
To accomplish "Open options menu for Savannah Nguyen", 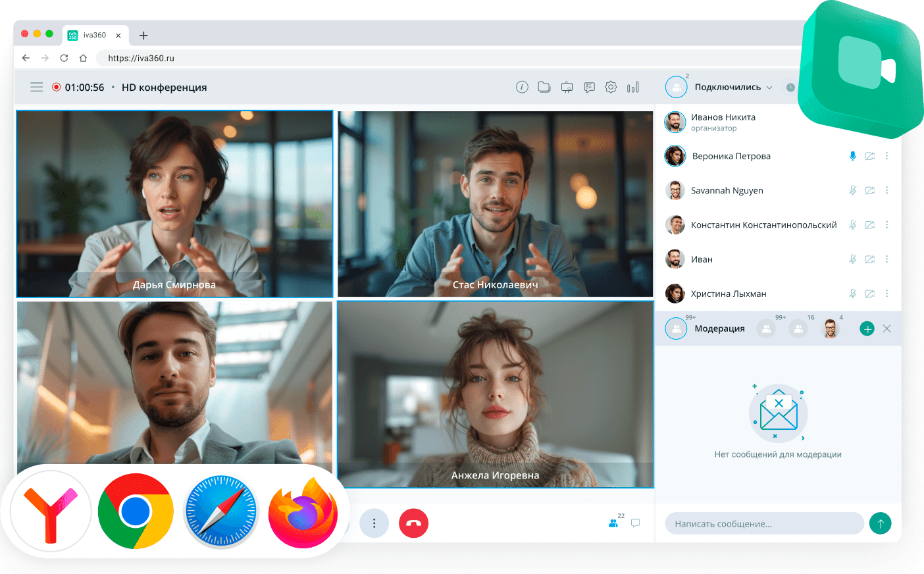I will 886,190.
